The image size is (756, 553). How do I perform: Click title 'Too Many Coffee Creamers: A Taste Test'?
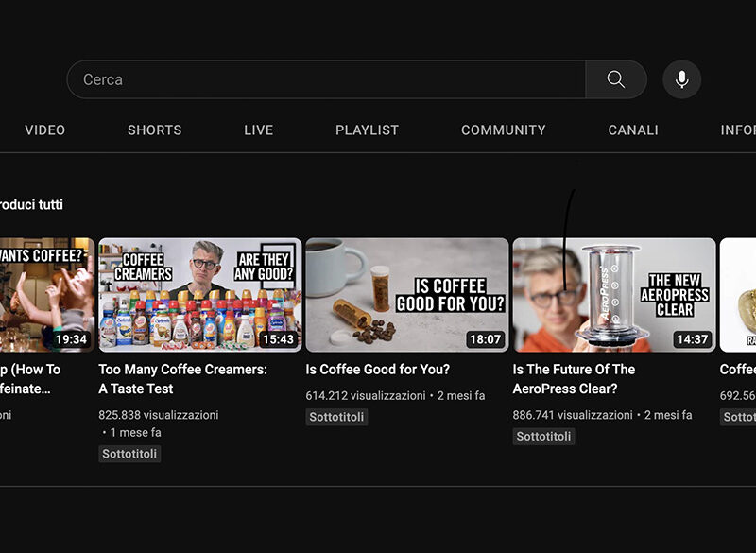coord(182,379)
